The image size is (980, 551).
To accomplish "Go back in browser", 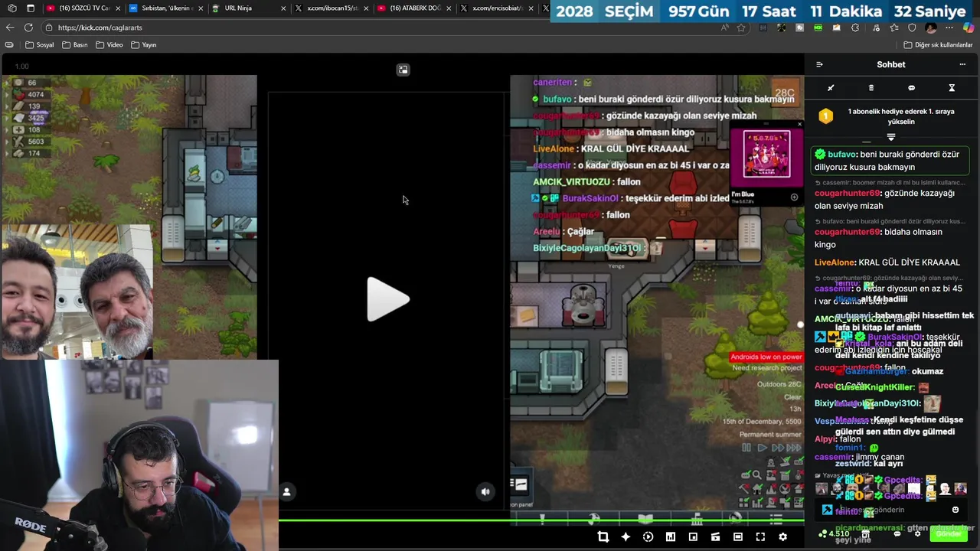I will [10, 28].
